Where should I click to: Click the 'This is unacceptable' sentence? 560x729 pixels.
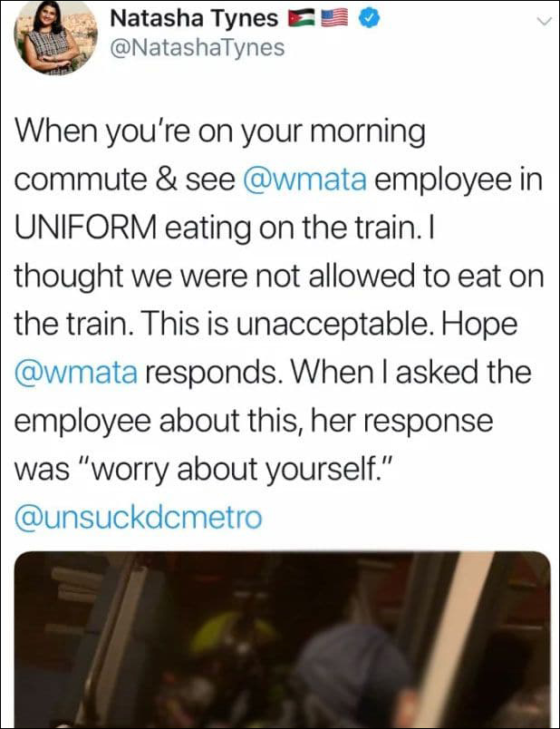pyautogui.click(x=286, y=325)
